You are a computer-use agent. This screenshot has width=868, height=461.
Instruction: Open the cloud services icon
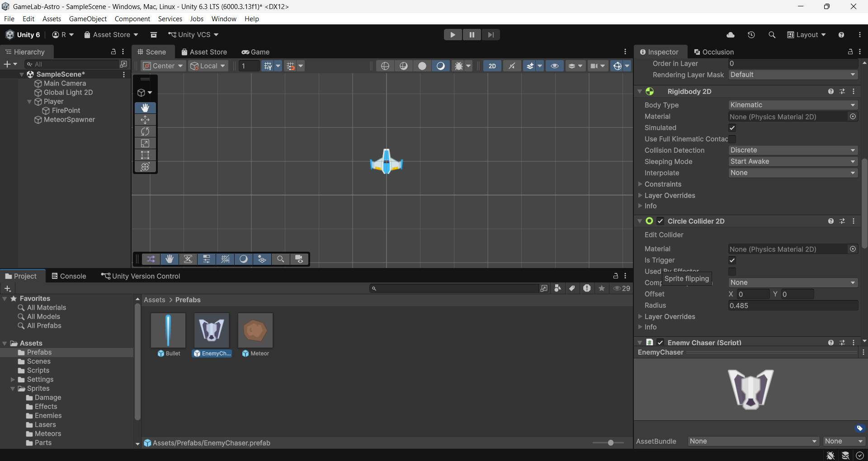(x=731, y=35)
